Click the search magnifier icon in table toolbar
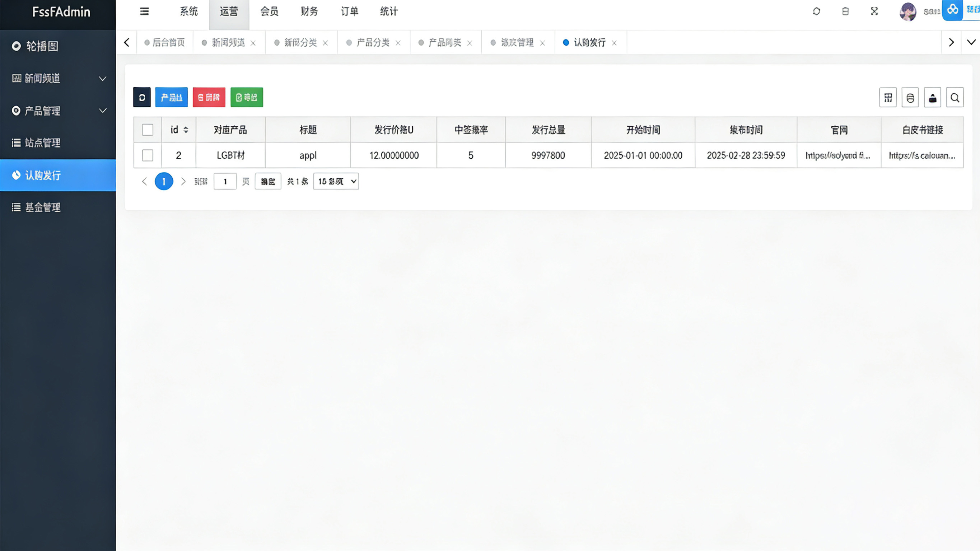The image size is (980, 551). (955, 98)
